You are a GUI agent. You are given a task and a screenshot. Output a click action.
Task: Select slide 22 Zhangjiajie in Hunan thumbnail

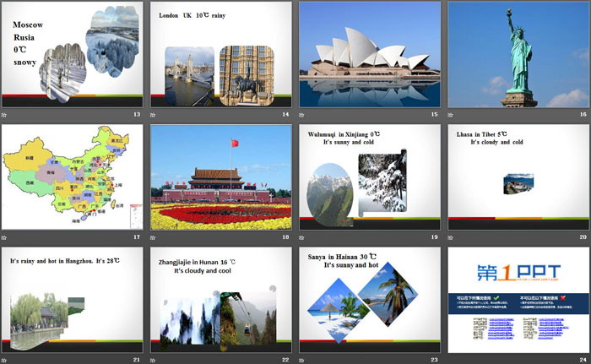(221, 301)
